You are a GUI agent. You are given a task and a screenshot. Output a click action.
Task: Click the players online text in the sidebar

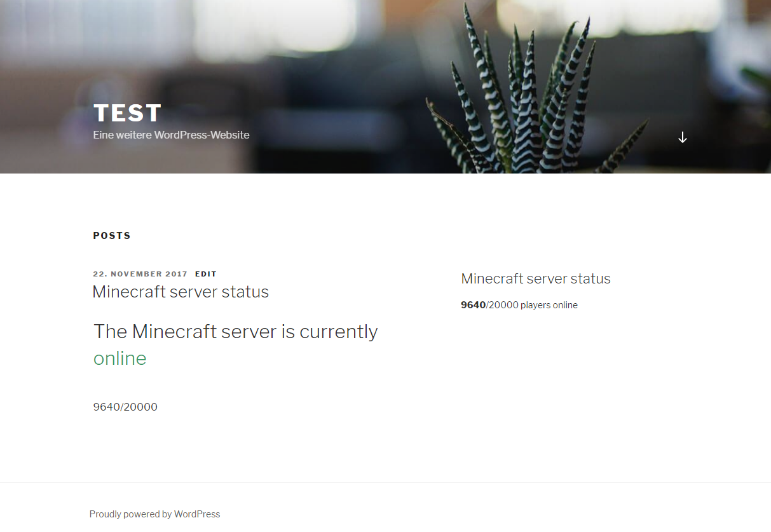pyautogui.click(x=549, y=305)
